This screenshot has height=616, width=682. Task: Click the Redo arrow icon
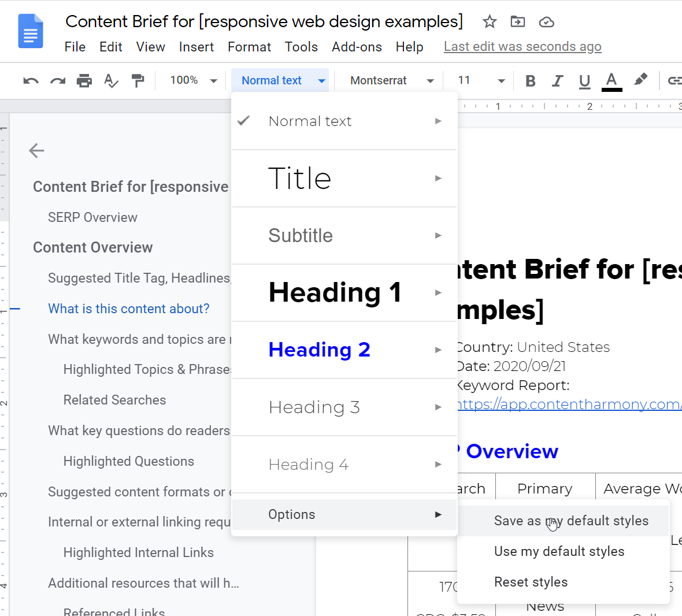57,81
